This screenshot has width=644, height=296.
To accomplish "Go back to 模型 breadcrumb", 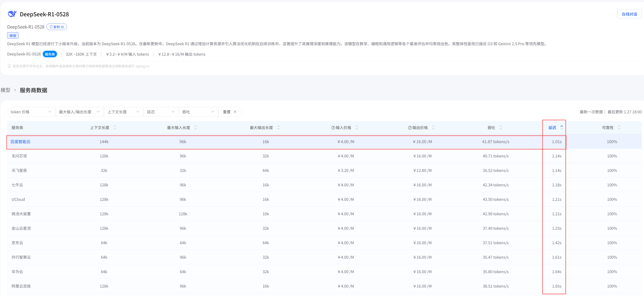I will click(x=5, y=90).
